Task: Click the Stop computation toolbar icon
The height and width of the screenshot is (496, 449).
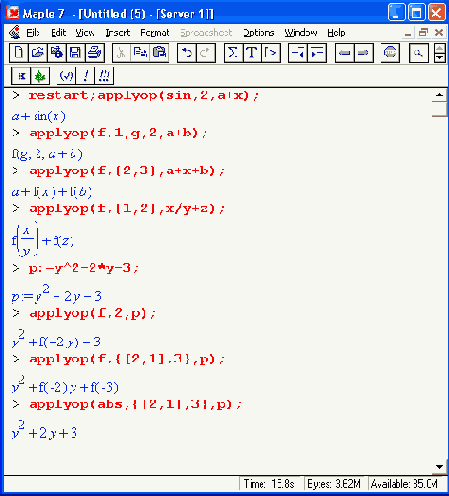Action: (x=390, y=53)
